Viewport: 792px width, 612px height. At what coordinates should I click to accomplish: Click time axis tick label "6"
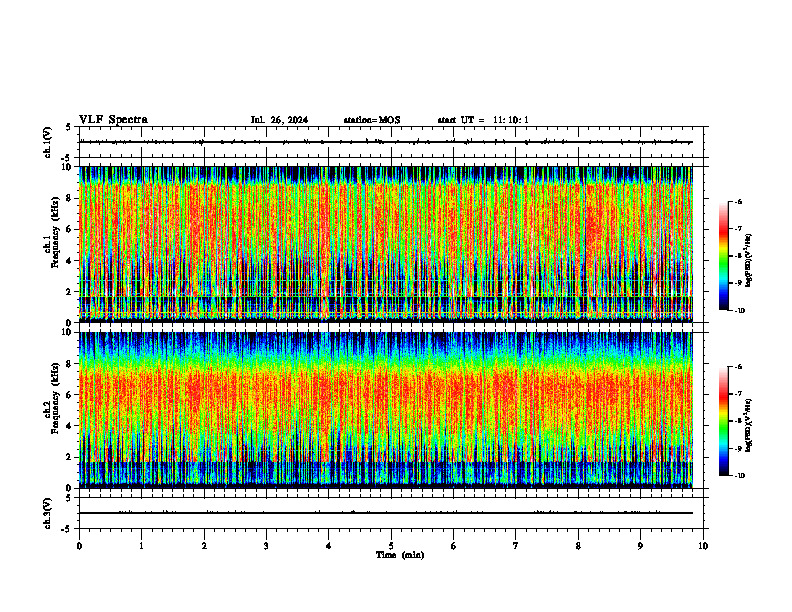pyautogui.click(x=454, y=546)
